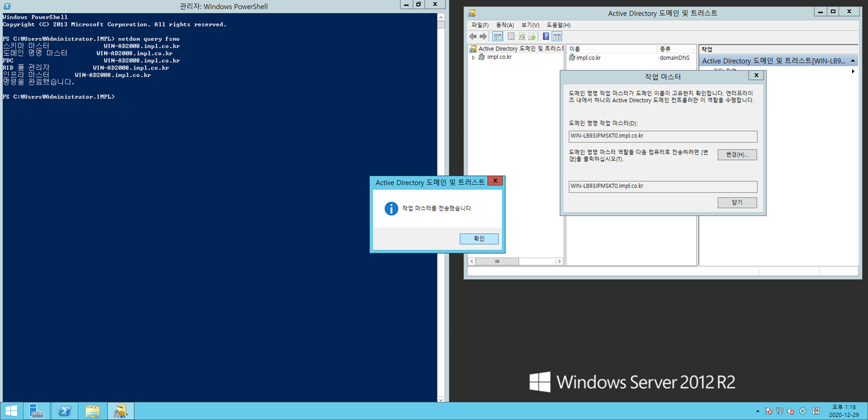Image resolution: width=868 pixels, height=420 pixels.
Task: Click the impl.co.kr domain icon in the list pane
Action: tap(572, 57)
